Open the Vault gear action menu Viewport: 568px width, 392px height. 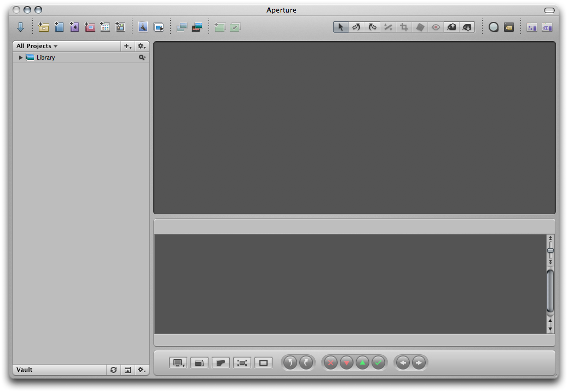coord(142,370)
